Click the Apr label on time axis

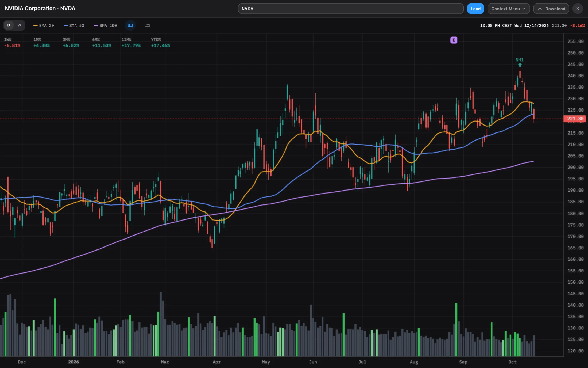click(x=216, y=362)
